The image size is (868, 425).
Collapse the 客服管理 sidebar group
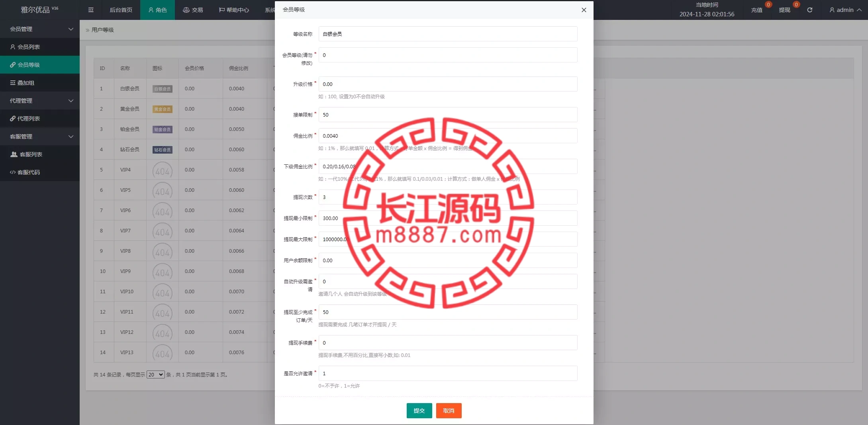pos(40,136)
